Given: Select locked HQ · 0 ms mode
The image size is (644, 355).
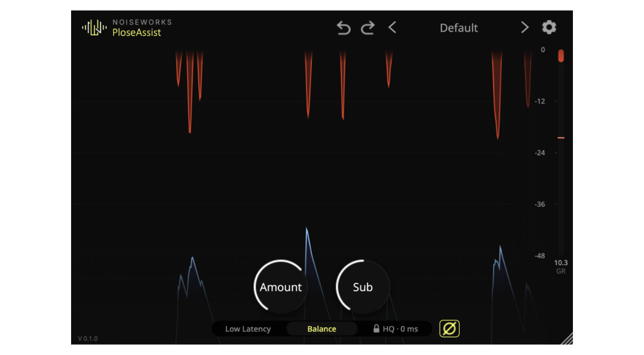Looking at the screenshot, I should [396, 329].
